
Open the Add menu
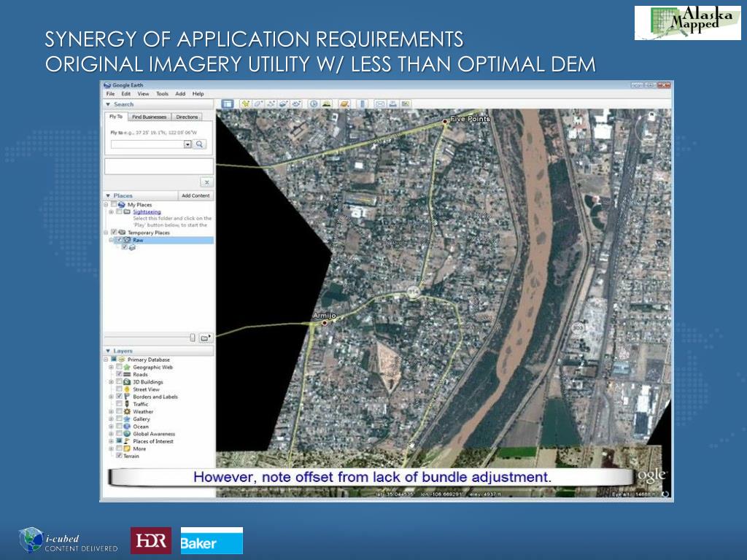pyautogui.click(x=180, y=94)
